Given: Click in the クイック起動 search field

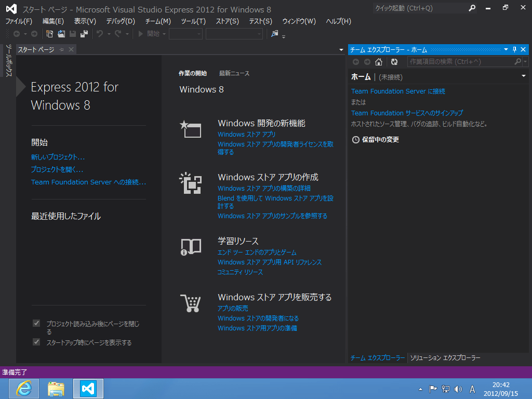Looking at the screenshot, I should [x=421, y=8].
